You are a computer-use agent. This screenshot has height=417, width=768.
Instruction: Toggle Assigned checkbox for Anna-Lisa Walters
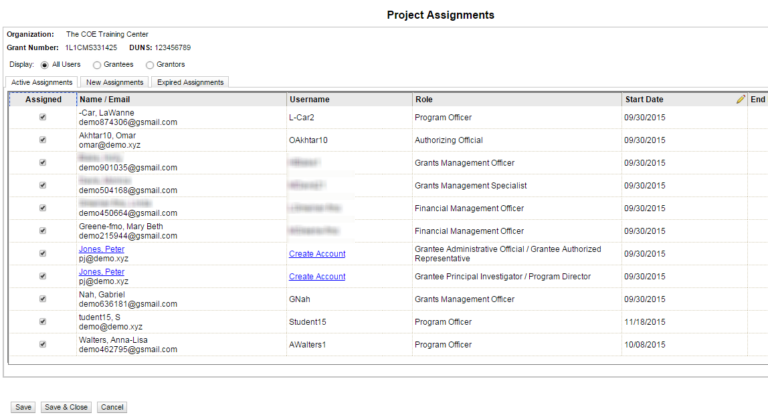tap(42, 345)
